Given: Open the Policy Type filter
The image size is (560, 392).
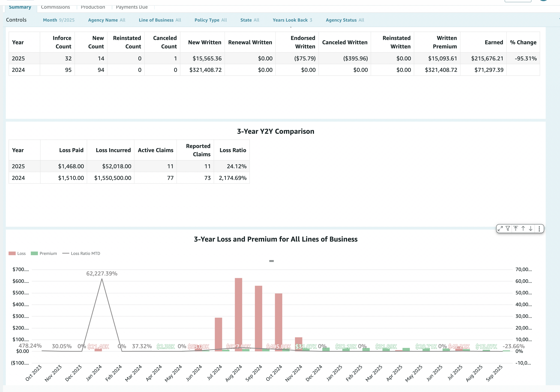Looking at the screenshot, I should click(211, 20).
